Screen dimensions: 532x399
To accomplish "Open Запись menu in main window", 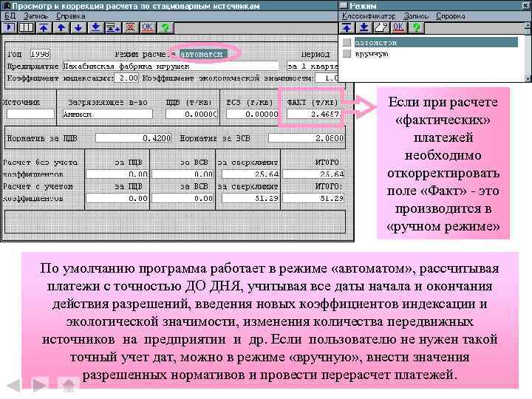I will (35, 16).
